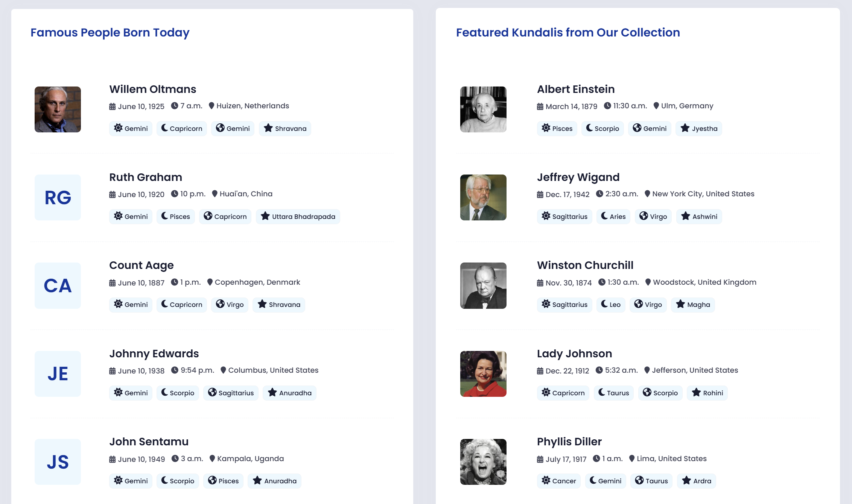Click the clock icon next to 9:54 p.m.

click(175, 370)
